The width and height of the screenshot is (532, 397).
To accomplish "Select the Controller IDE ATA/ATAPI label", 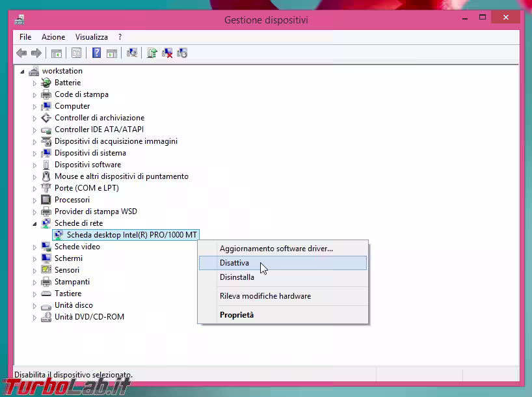I will click(99, 130).
